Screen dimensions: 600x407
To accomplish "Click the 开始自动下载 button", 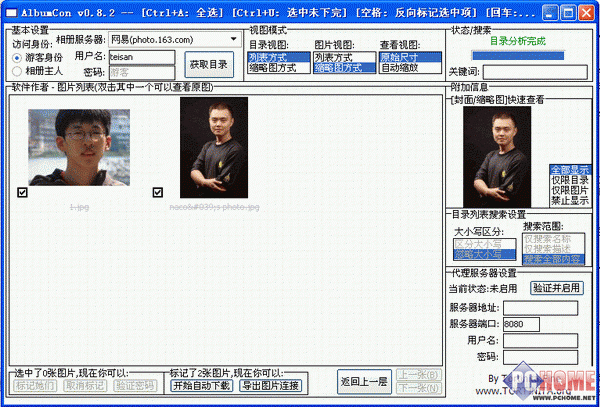I will tap(201, 385).
